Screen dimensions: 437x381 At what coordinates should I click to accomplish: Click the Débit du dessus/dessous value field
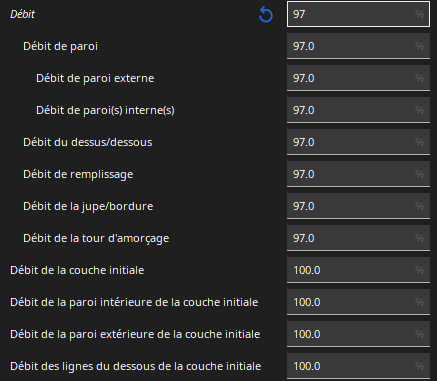click(x=358, y=142)
